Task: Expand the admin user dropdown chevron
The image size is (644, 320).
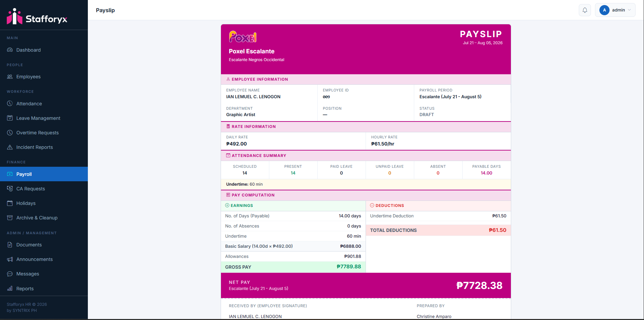Action: (x=629, y=10)
